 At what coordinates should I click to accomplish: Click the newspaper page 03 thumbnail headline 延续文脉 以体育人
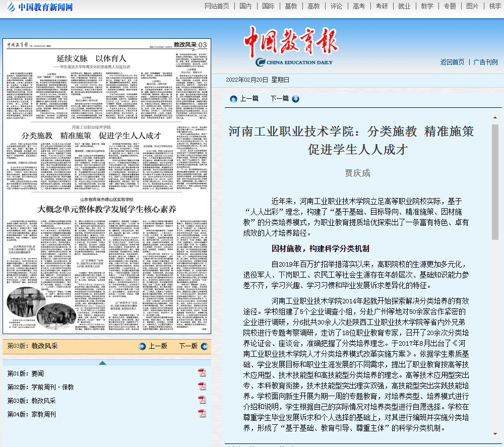pyautogui.click(x=91, y=58)
